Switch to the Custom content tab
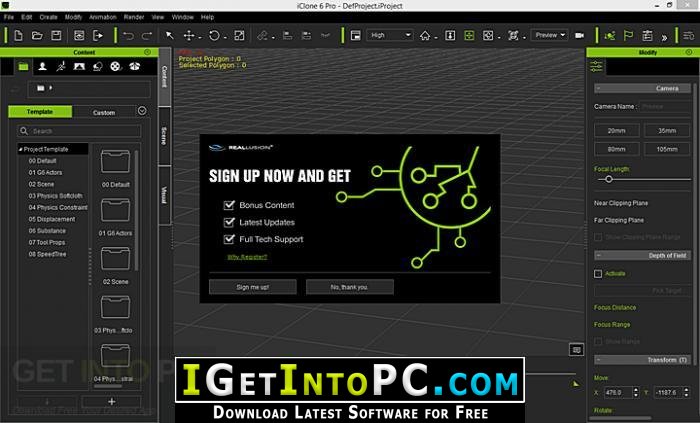 (x=104, y=112)
